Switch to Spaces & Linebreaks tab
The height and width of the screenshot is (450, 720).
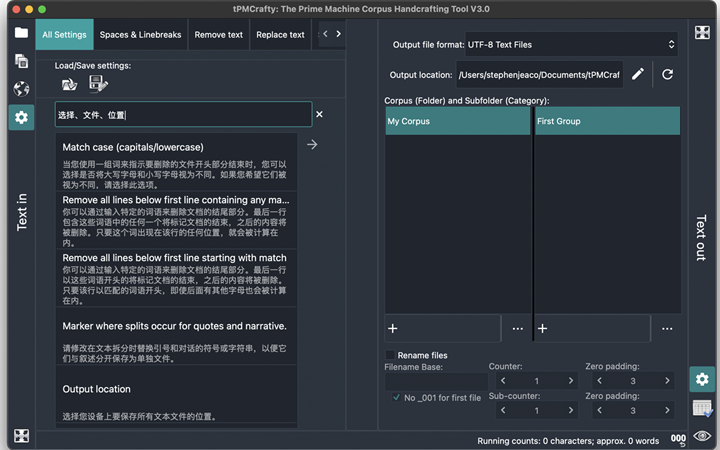point(141,34)
